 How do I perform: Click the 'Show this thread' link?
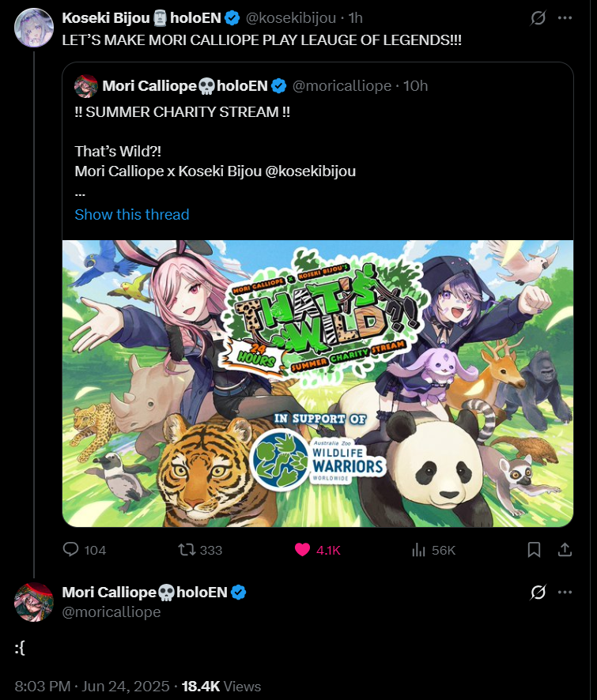(131, 214)
